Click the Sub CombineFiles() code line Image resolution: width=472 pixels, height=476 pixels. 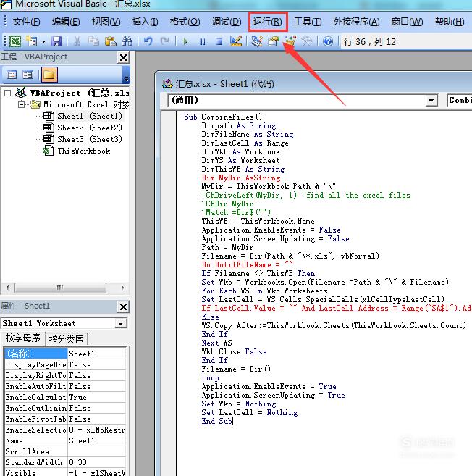pyautogui.click(x=223, y=117)
